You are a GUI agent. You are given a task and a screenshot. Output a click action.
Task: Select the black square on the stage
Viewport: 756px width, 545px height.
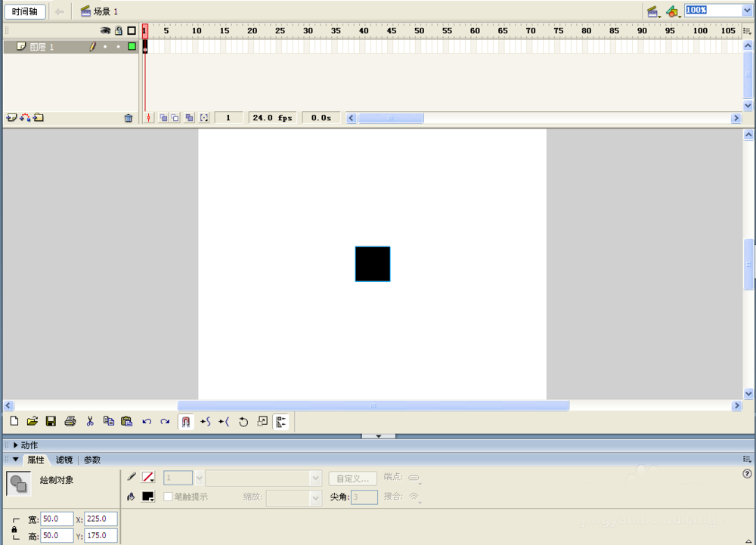pos(373,264)
